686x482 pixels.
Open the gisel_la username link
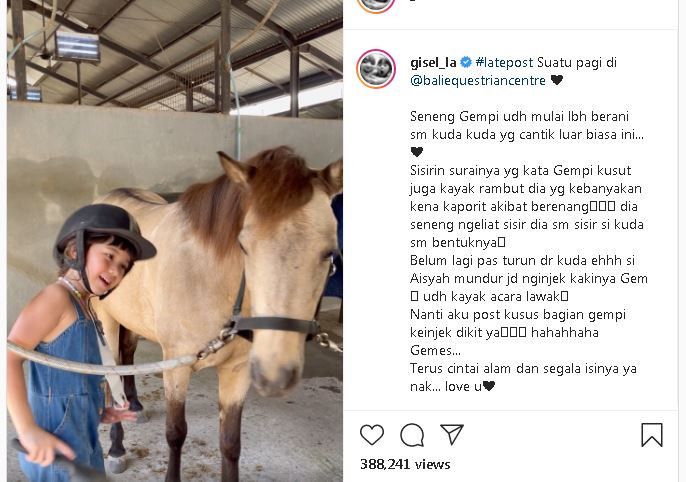point(433,63)
